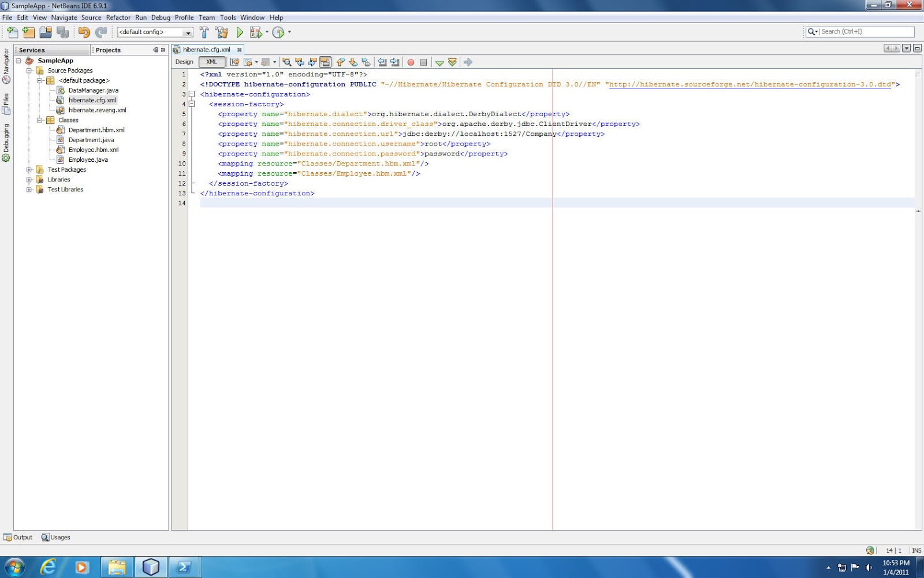Collapse session-factory code fold on line 4
Screen dimensions: 924x578
click(x=192, y=104)
